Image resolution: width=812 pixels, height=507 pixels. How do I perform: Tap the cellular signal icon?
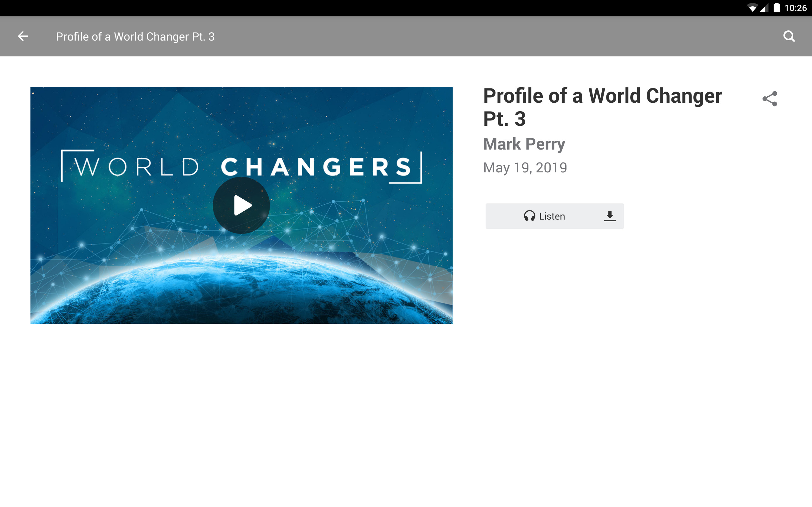point(764,8)
